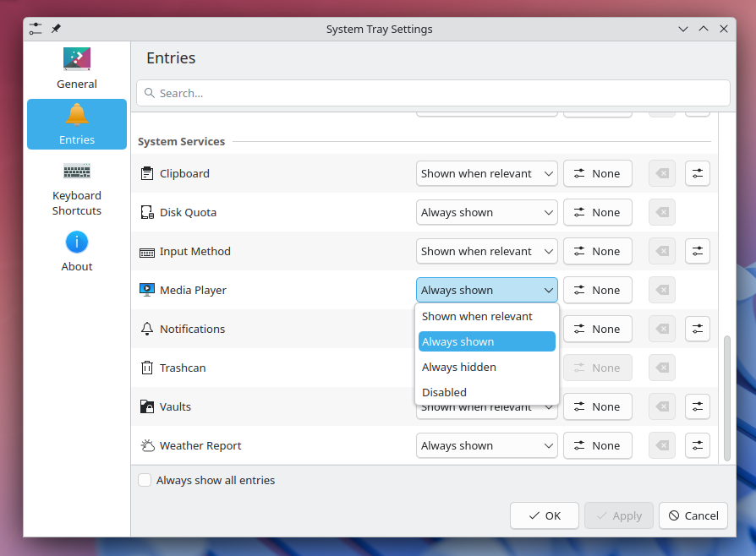The height and width of the screenshot is (556, 756).
Task: Select 'Shown when relevant' in the dropdown list
Action: pos(487,316)
